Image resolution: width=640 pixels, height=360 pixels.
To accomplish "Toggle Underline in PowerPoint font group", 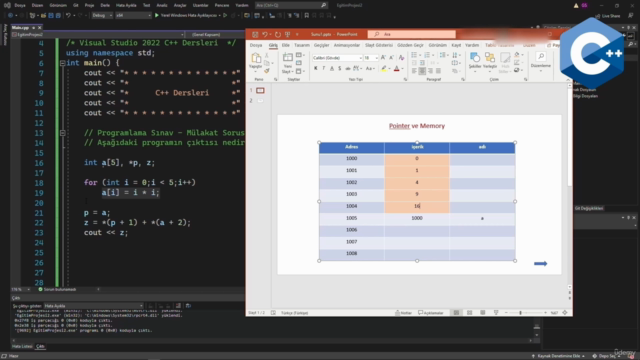I will tap(331, 69).
